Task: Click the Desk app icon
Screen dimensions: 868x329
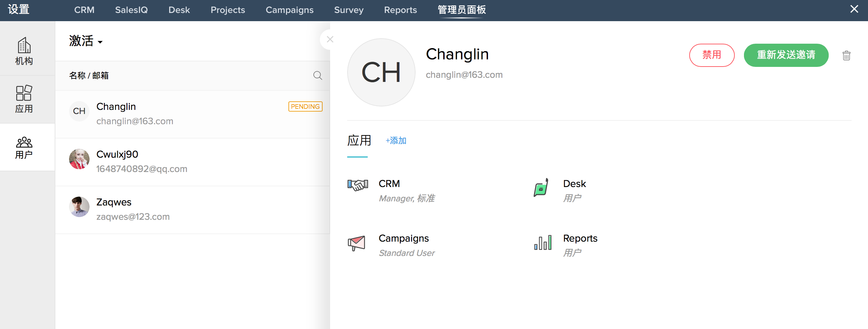Action: point(541,188)
